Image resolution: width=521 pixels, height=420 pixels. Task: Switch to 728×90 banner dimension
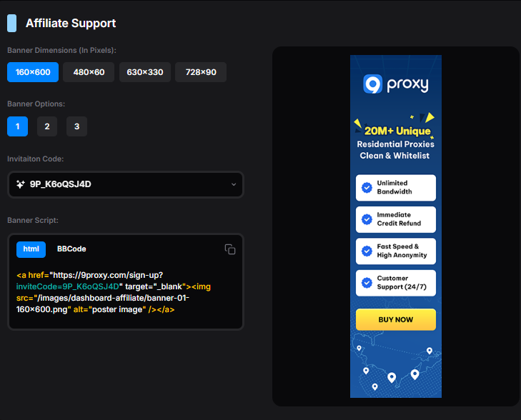(201, 72)
